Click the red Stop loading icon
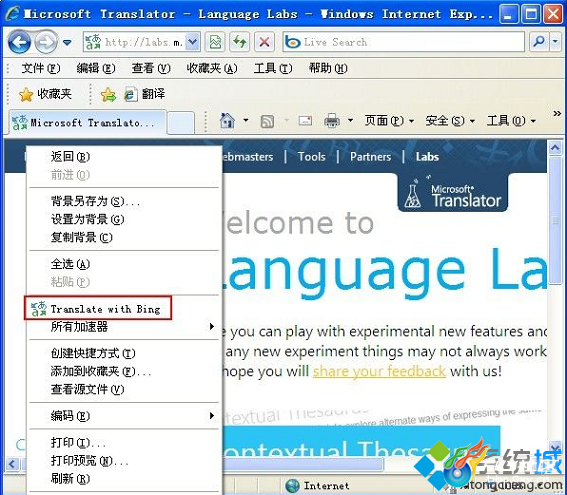The width and height of the screenshot is (567, 495). [264, 42]
